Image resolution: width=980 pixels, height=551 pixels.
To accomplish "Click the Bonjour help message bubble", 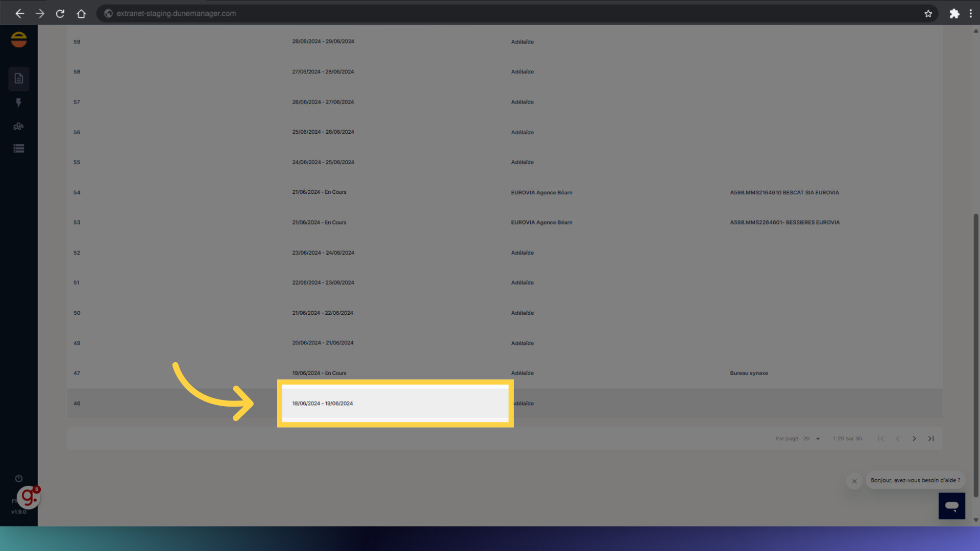I will pos(915,481).
